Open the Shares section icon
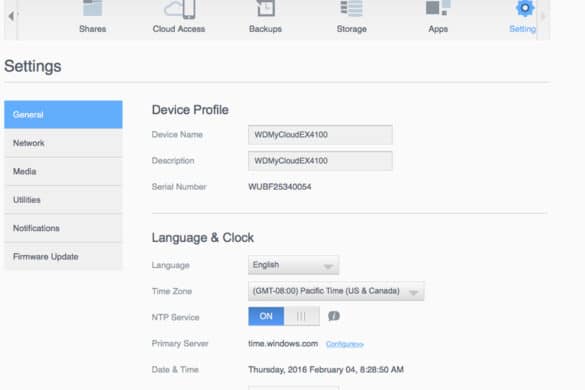This screenshot has width=585, height=390. 93,9
